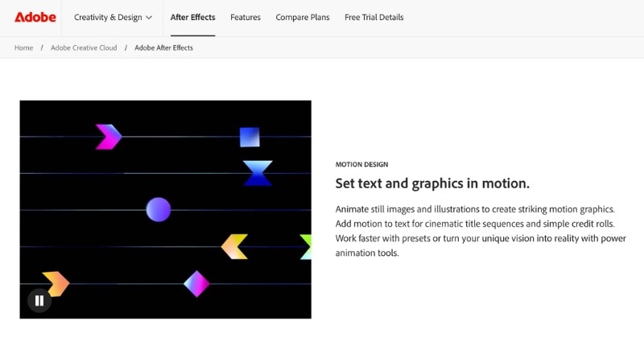Open Free Trial Details

(x=374, y=17)
